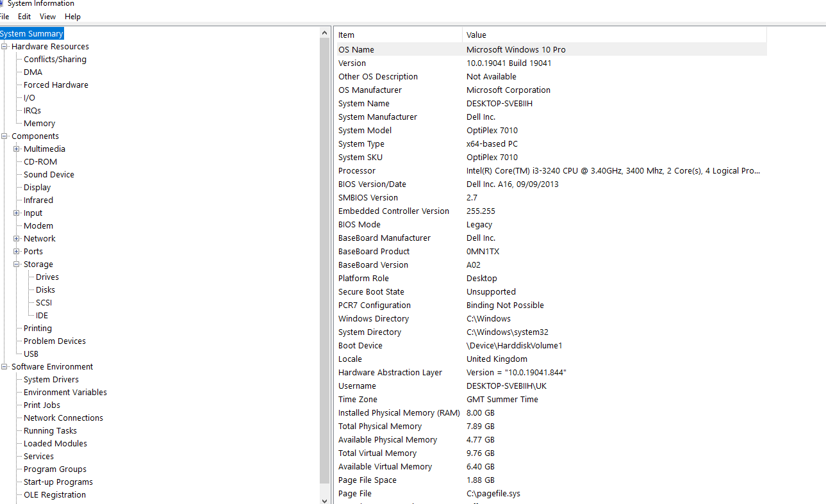The height and width of the screenshot is (504, 826).
Task: Select Start-up Programs tree item
Action: pos(58,482)
